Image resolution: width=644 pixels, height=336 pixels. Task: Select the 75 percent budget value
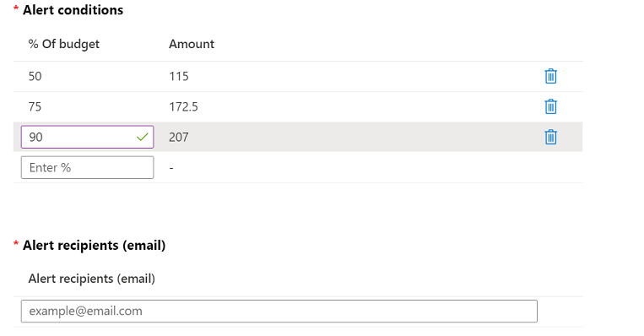click(x=35, y=107)
